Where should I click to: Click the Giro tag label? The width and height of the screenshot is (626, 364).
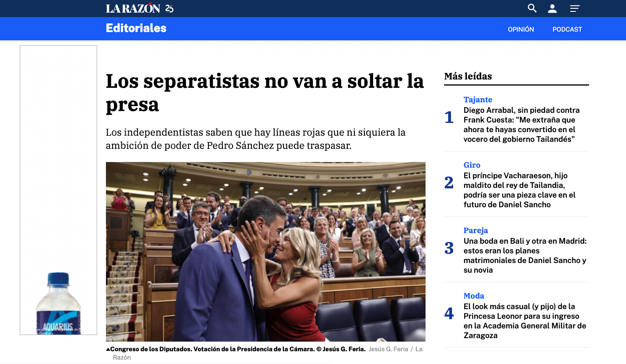pos(472,165)
